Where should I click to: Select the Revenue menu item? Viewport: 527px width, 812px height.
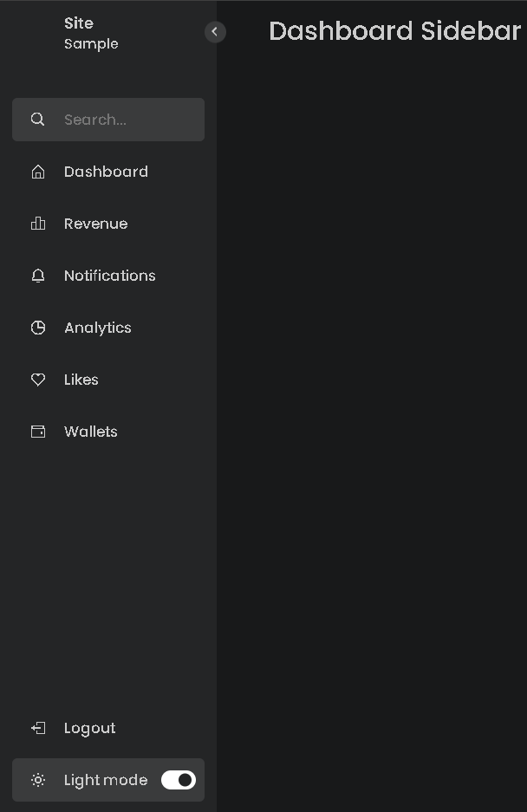(95, 223)
